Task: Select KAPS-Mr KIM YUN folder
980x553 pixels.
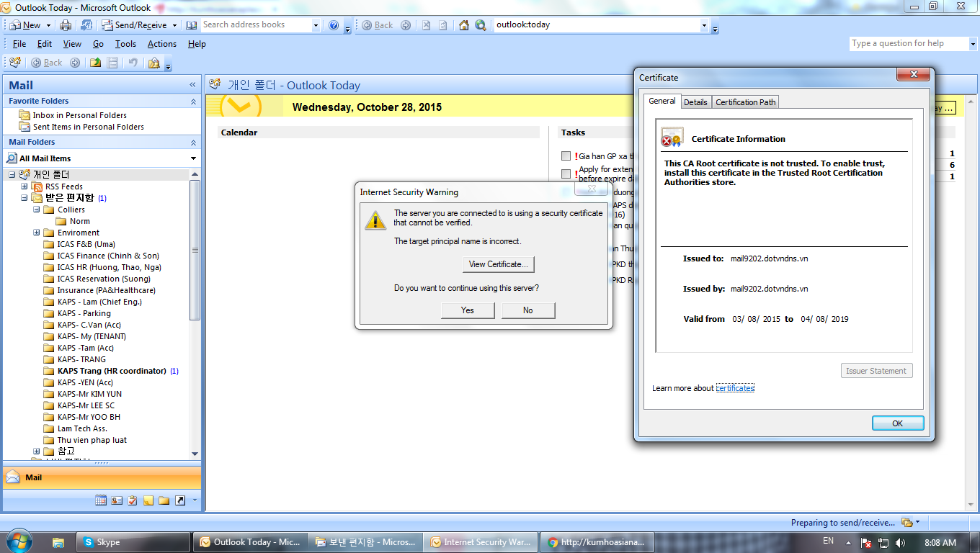Action: pos(89,394)
